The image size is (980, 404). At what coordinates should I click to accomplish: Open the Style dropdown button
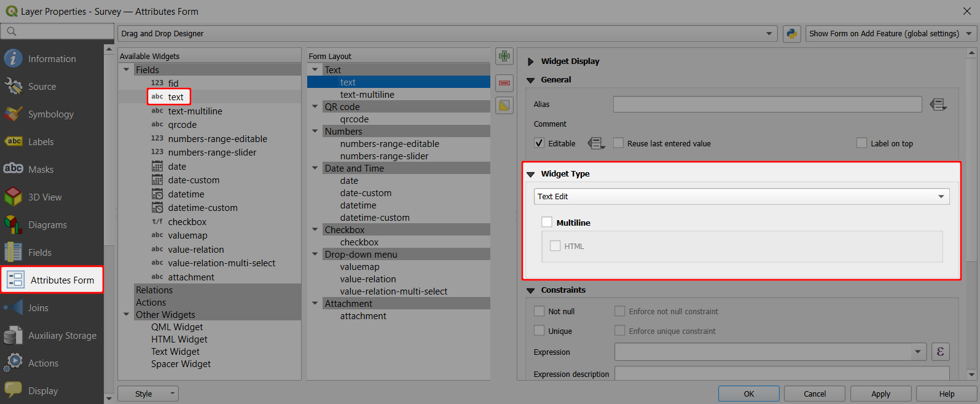(x=147, y=394)
